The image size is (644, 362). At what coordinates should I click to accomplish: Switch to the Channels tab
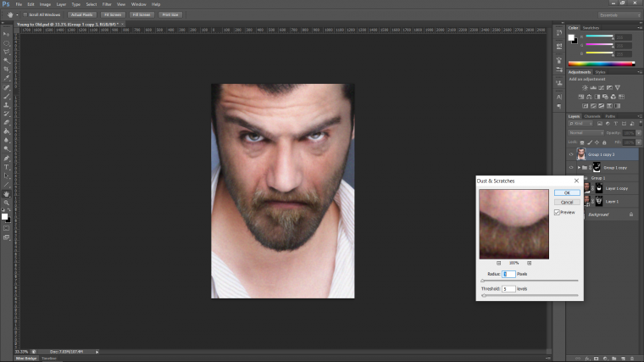[591, 116]
